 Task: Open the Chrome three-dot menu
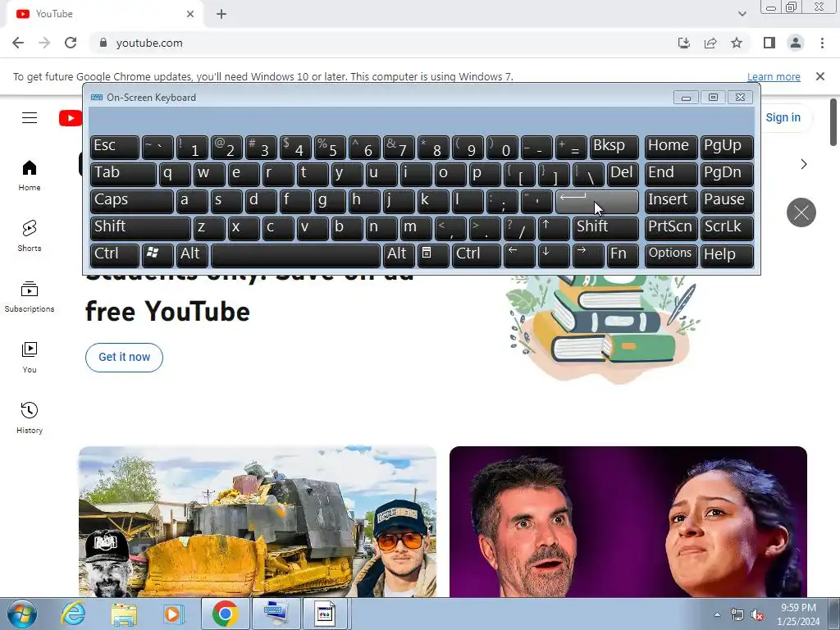[x=822, y=43]
